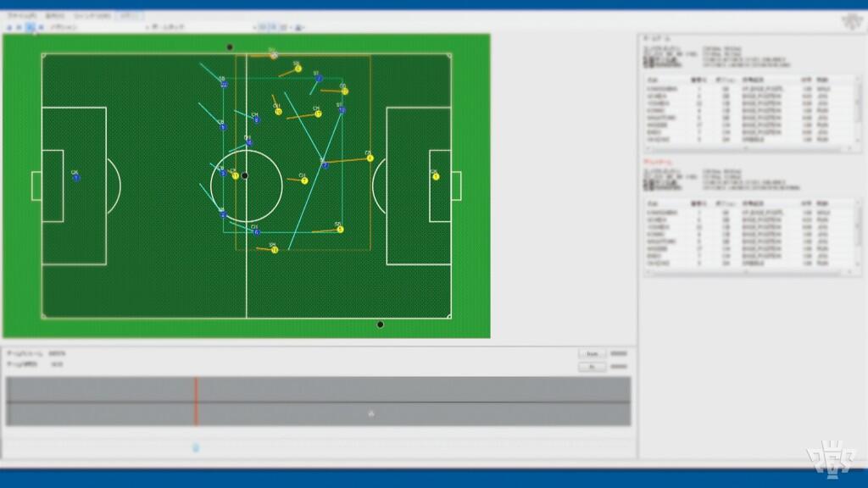Click the blue slider thumb below the timeline
The width and height of the screenshot is (868, 488).
(x=196, y=447)
